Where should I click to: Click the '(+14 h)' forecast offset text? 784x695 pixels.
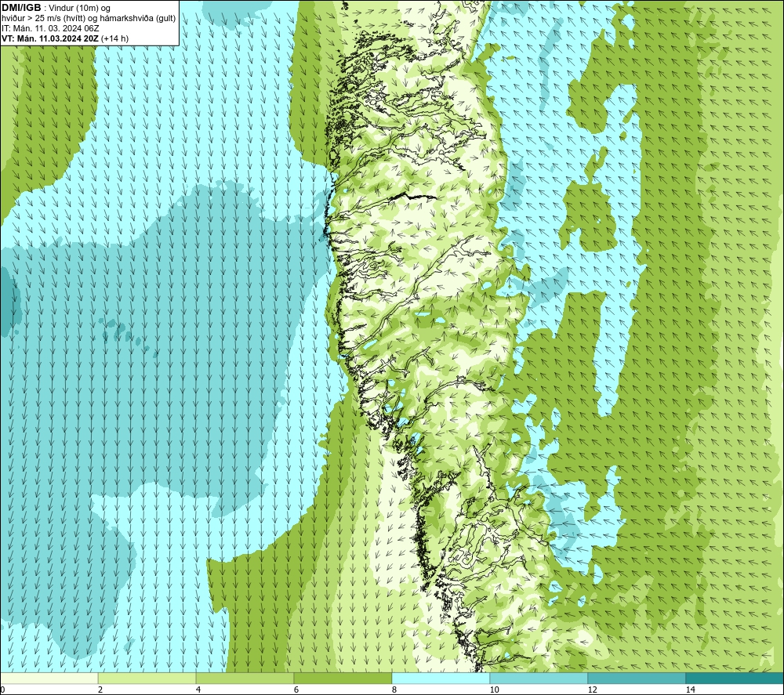click(x=114, y=38)
